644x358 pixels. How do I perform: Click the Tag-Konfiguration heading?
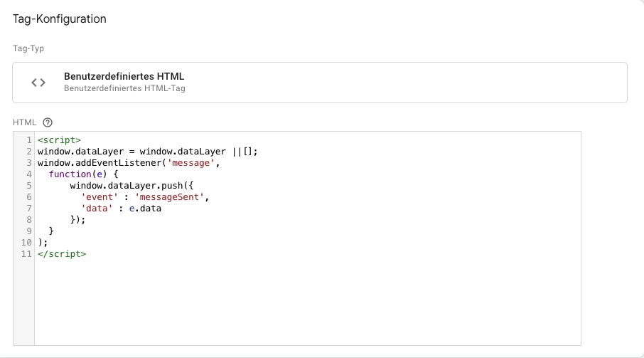[60, 19]
